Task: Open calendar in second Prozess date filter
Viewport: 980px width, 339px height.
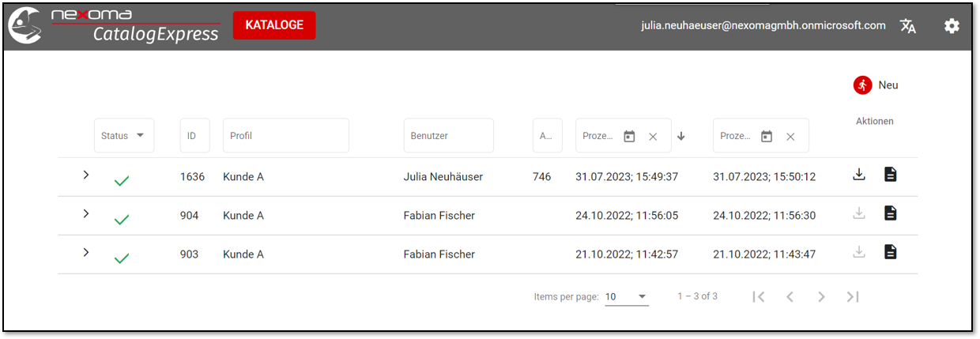Action: [767, 136]
